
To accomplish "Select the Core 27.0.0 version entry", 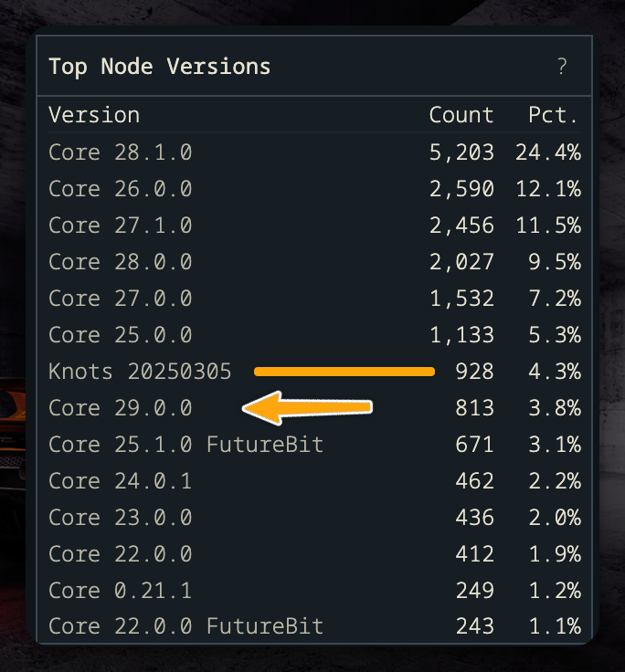I will (120, 299).
